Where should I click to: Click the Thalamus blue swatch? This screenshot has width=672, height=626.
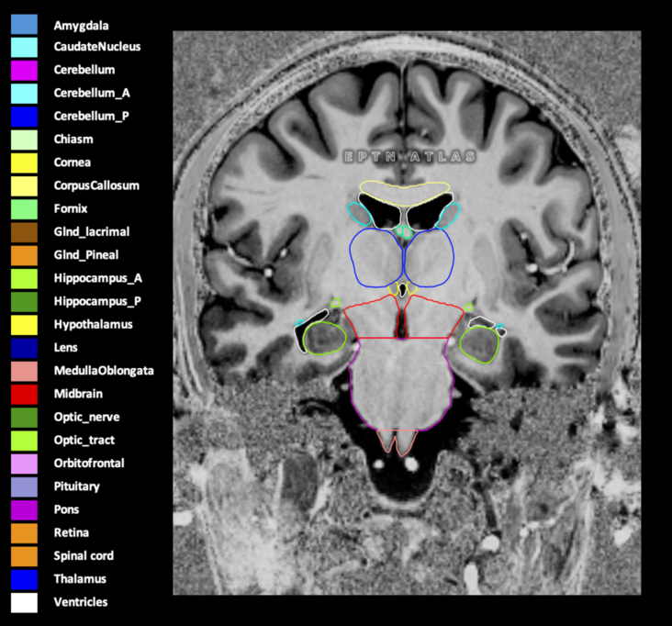24,579
